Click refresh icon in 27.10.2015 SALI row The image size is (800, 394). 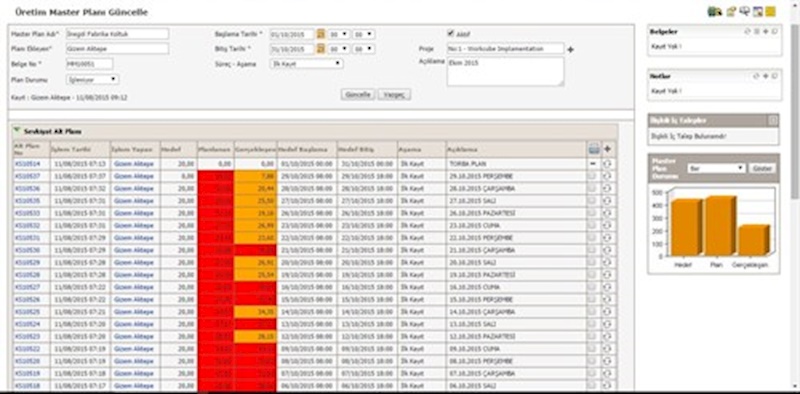607,201
